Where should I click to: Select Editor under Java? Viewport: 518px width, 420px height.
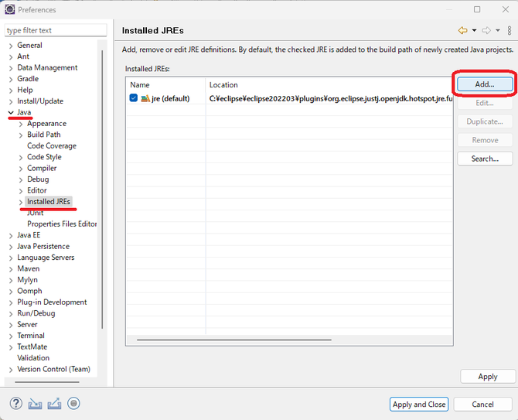(x=36, y=190)
